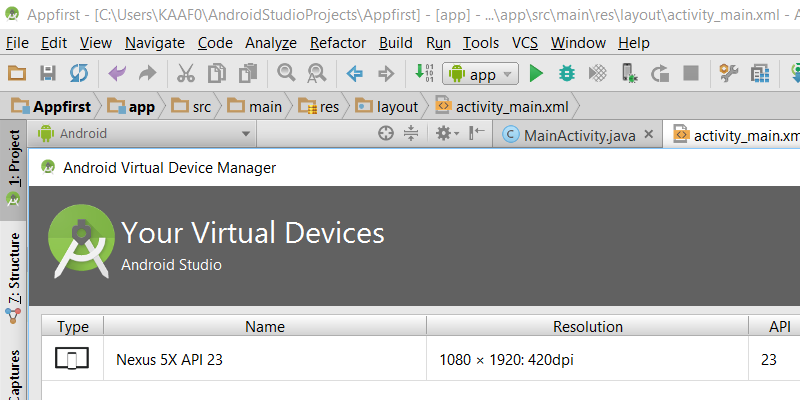Click the Synchronize refresh icon
Viewport: 800px width, 400px height.
78,73
